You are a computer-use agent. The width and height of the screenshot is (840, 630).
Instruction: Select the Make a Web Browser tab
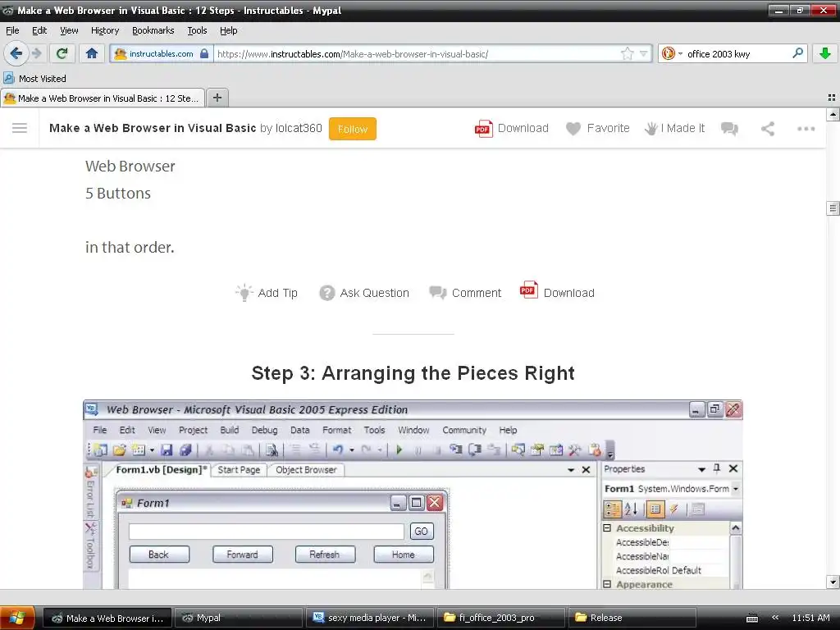tap(103, 98)
